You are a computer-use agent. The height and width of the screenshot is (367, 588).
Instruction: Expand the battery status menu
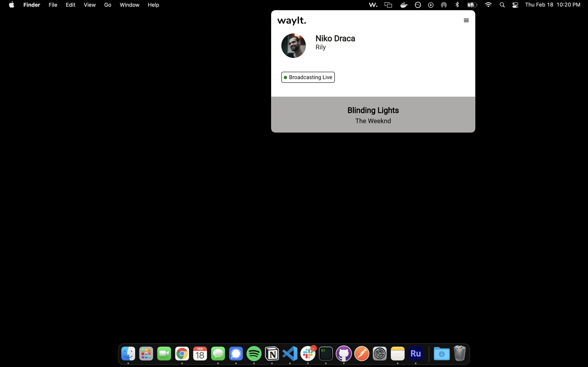click(472, 5)
